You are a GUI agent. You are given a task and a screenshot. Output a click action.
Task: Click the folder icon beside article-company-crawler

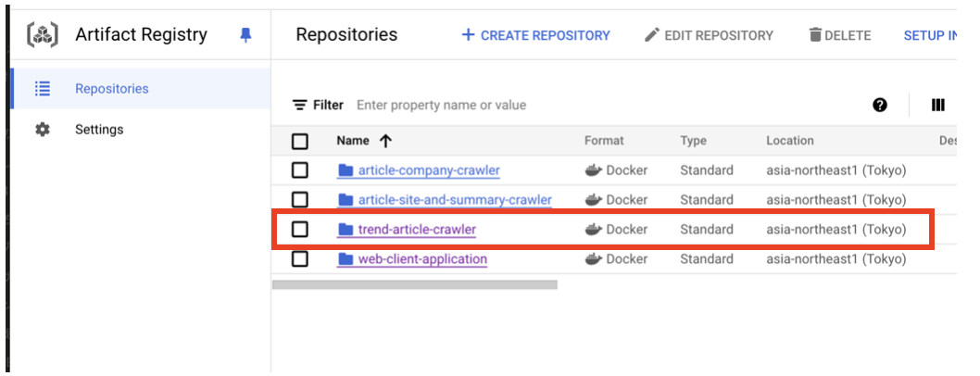[346, 170]
